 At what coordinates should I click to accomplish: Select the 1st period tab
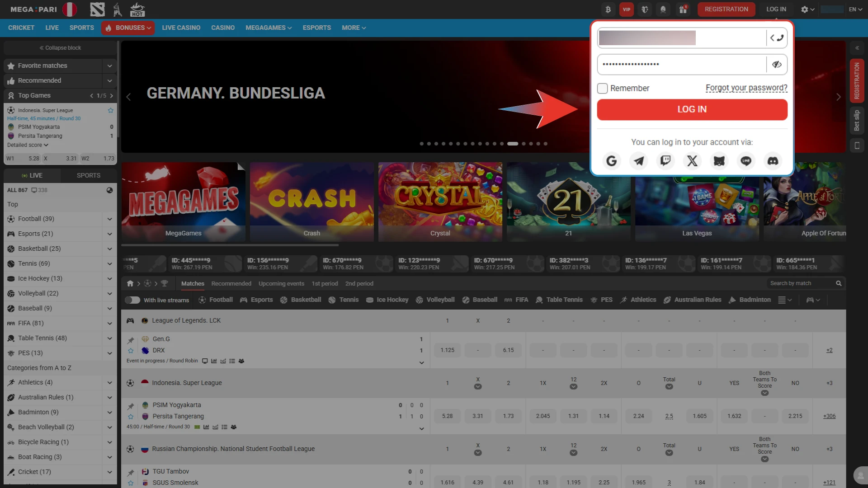(325, 283)
